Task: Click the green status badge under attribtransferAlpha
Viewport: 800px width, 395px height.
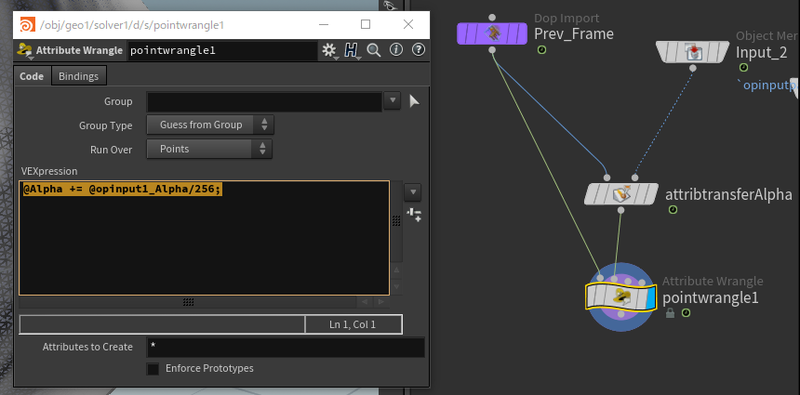Action: 673,210
